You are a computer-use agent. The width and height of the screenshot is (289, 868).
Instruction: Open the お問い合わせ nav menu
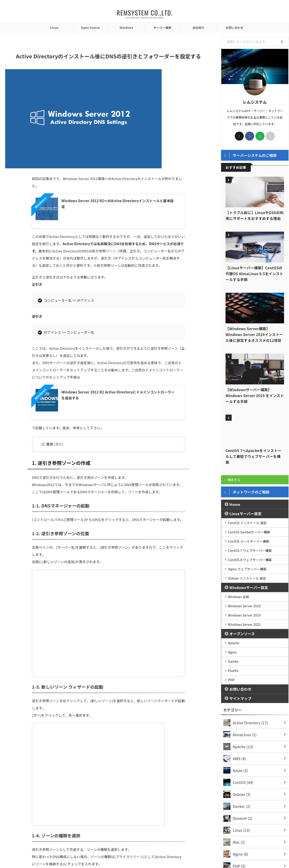coord(234,28)
